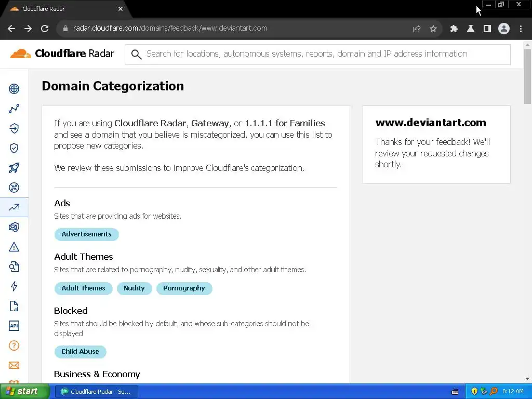Open the shield Security sidebar icon
The image size is (532, 399).
[14, 148]
